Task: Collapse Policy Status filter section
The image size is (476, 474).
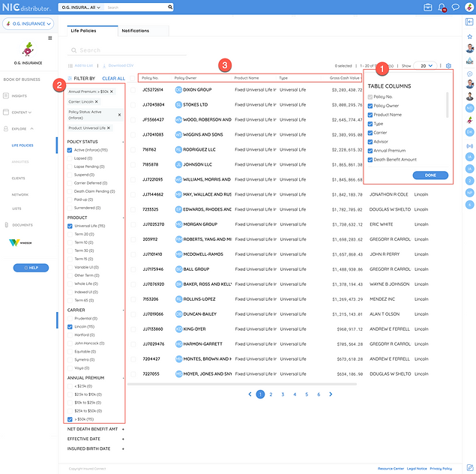Action: point(123,142)
